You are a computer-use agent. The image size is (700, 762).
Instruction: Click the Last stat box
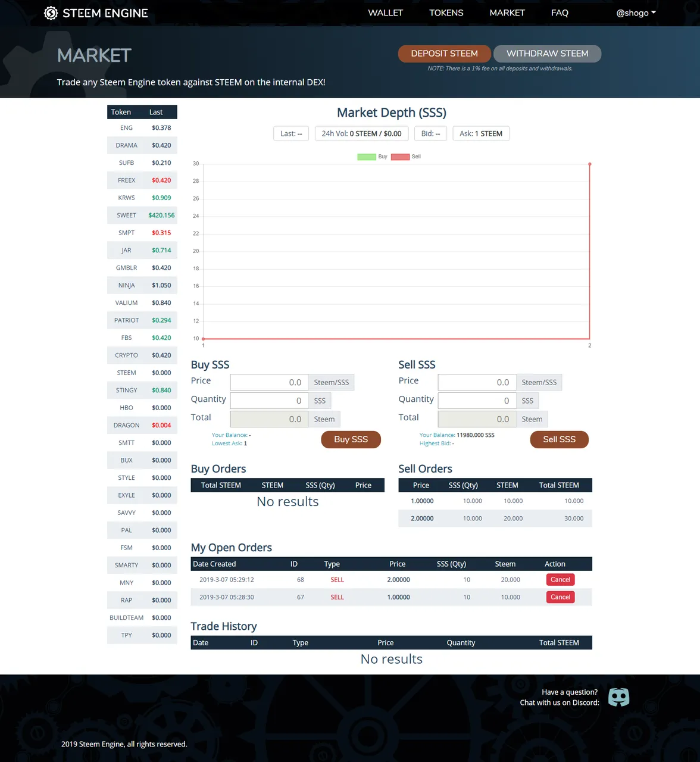[291, 134]
